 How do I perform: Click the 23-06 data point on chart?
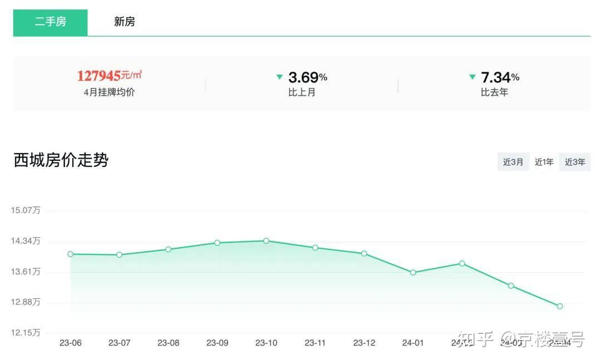[x=71, y=254]
